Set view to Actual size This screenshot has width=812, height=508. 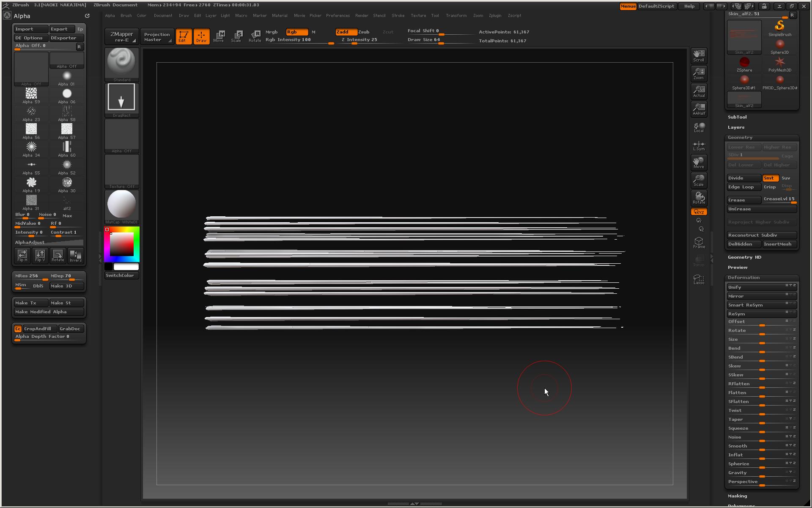click(x=699, y=91)
